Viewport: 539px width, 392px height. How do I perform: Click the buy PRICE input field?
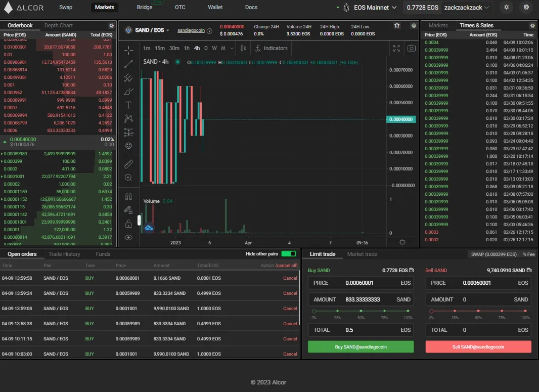[361, 283]
